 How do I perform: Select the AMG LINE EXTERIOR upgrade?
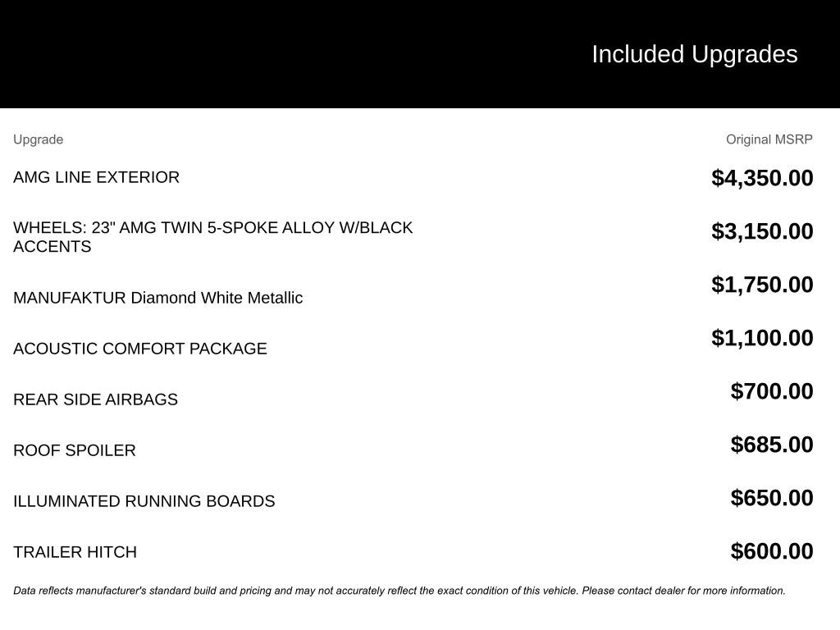[96, 177]
